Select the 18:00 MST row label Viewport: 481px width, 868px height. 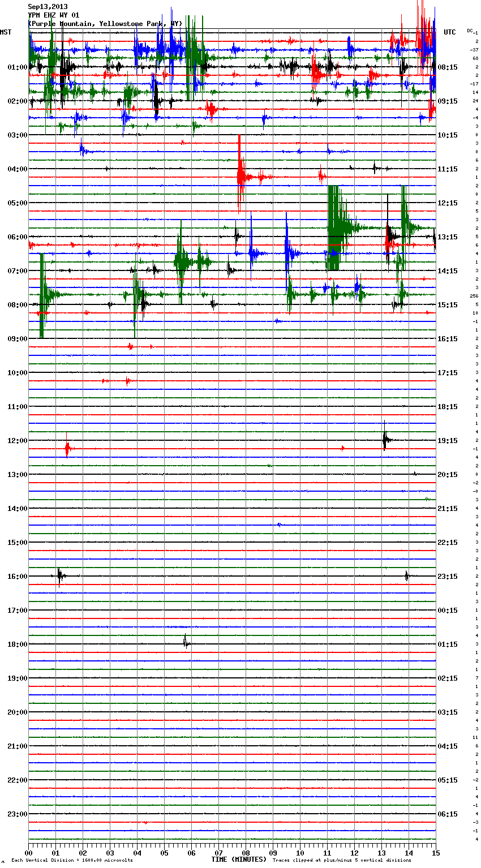(17, 644)
